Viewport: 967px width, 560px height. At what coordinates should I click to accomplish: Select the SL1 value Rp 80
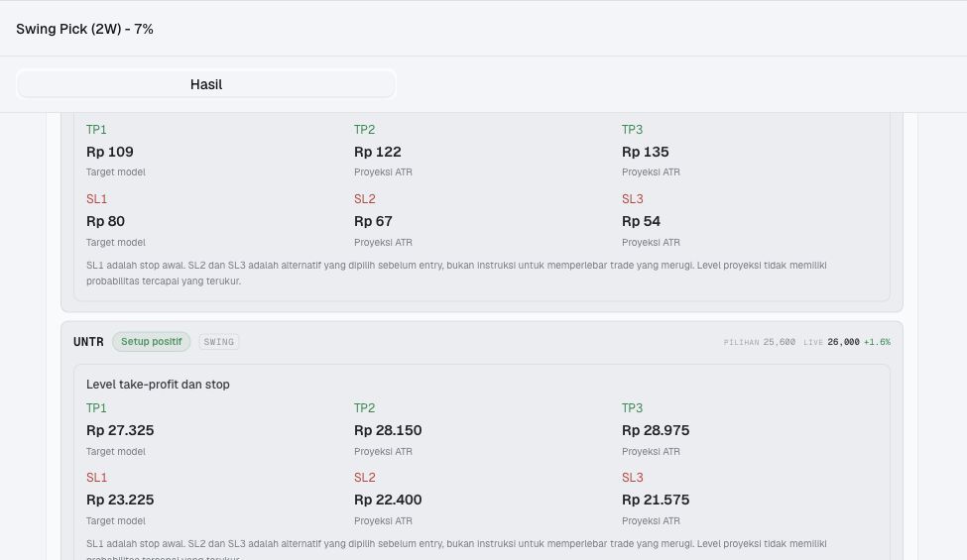click(x=105, y=221)
